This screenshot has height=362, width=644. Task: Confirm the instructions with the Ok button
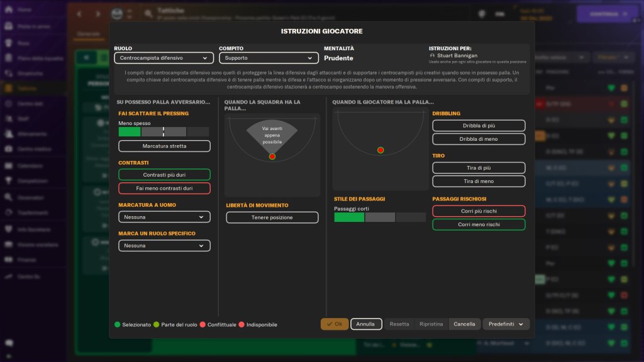point(334,324)
